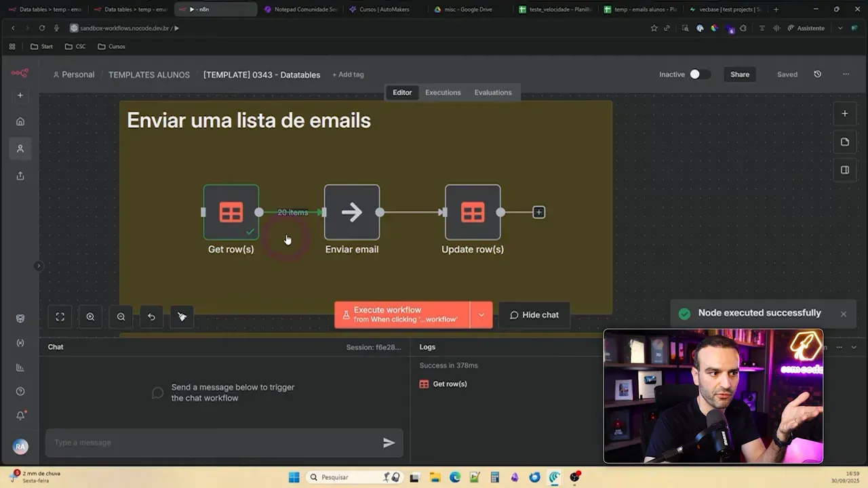Click the plus connector after Update row(s)
This screenshot has width=868, height=488.
coord(538,211)
